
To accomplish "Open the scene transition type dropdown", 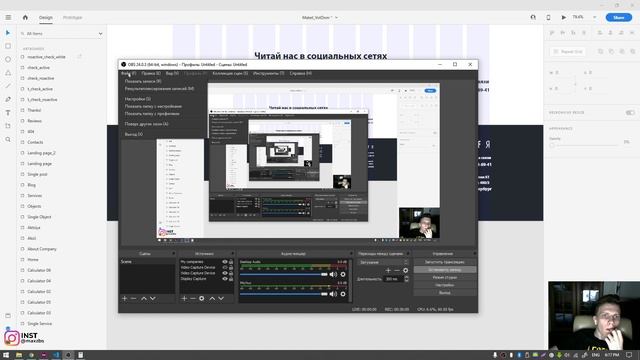I will pyautogui.click(x=383, y=262).
